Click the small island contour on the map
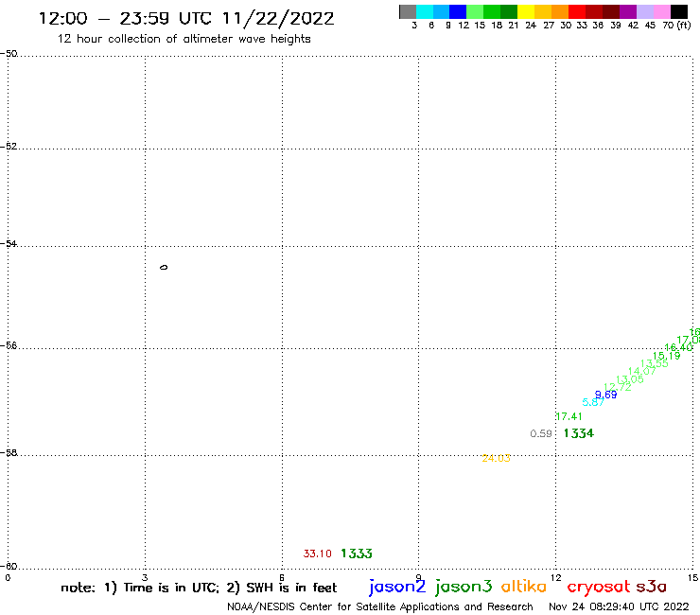This screenshot has width=700, height=615. (164, 268)
